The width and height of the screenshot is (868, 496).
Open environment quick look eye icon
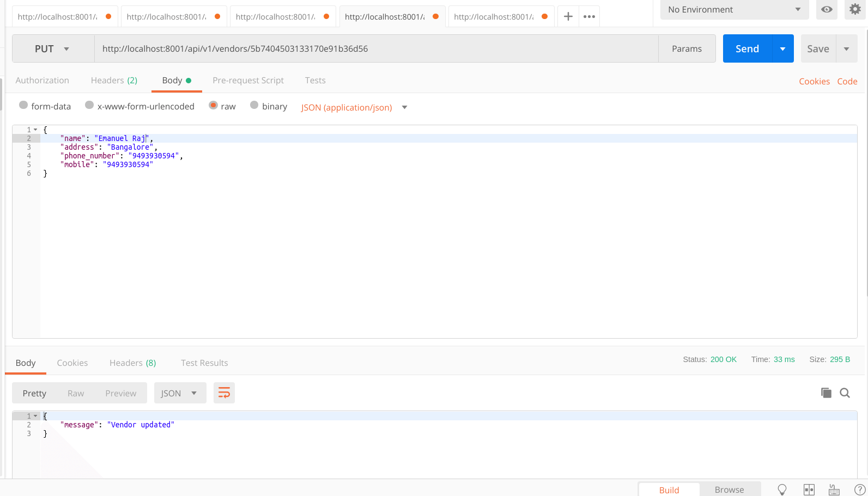click(827, 9)
